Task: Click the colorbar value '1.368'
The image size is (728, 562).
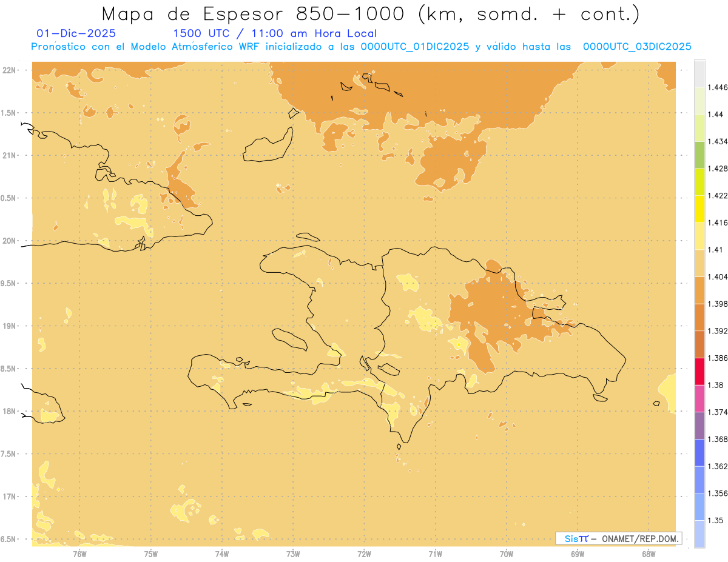Action: [718, 439]
